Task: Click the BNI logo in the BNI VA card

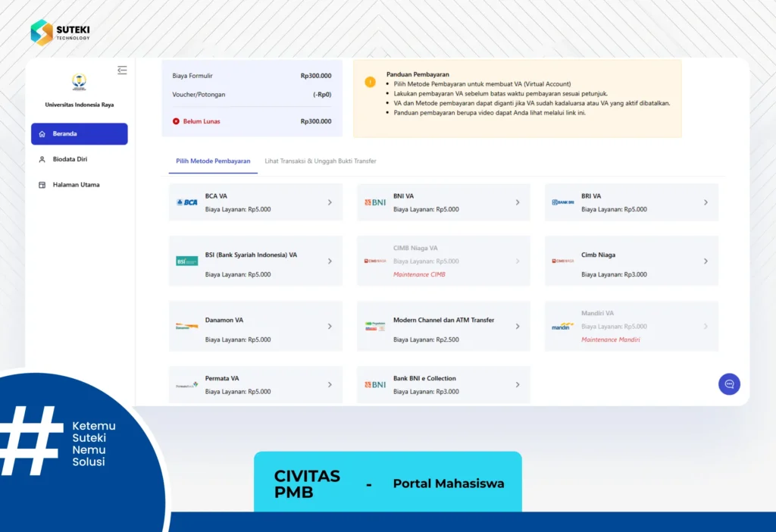Action: pyautogui.click(x=375, y=202)
